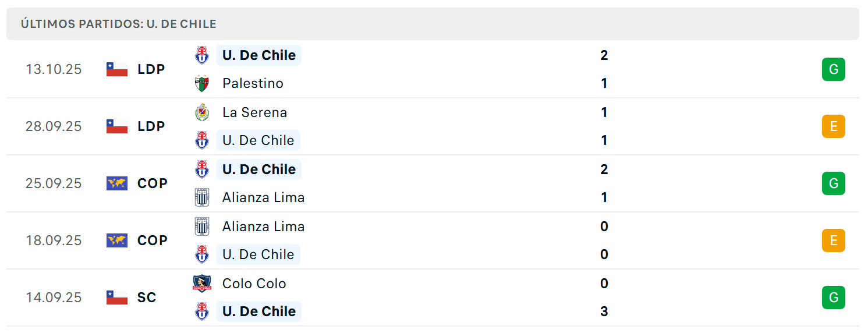
Task: Click the world map icon for 25.09.25 match
Action: pyautogui.click(x=117, y=183)
